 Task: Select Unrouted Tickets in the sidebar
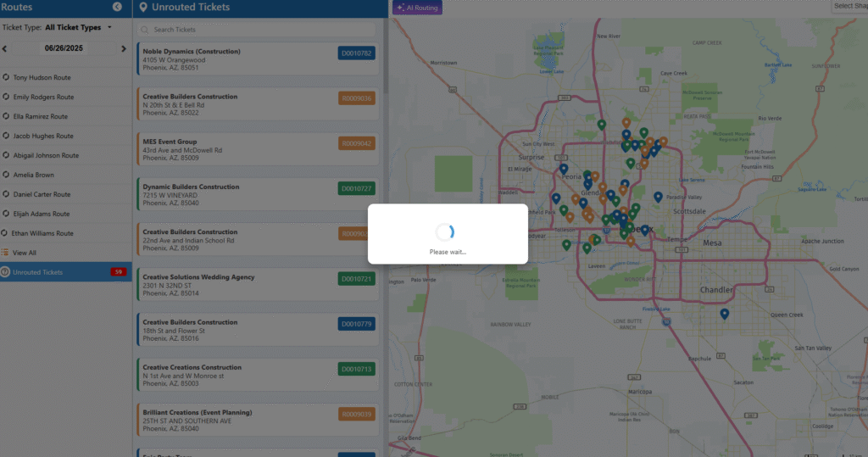click(66, 272)
